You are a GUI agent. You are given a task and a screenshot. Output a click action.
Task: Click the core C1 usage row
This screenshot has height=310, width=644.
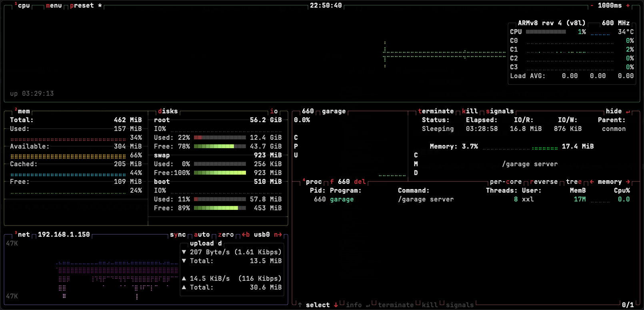[572, 50]
